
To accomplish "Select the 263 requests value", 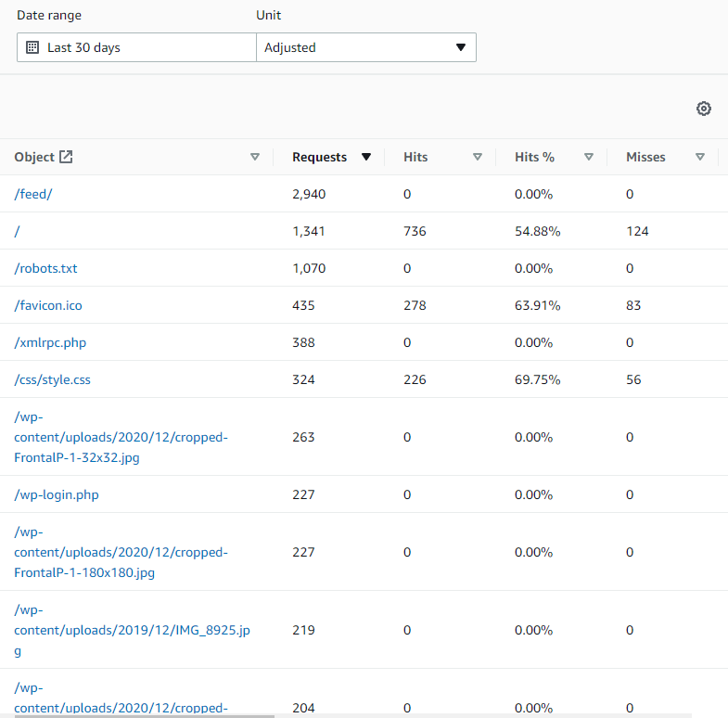I will click(303, 437).
